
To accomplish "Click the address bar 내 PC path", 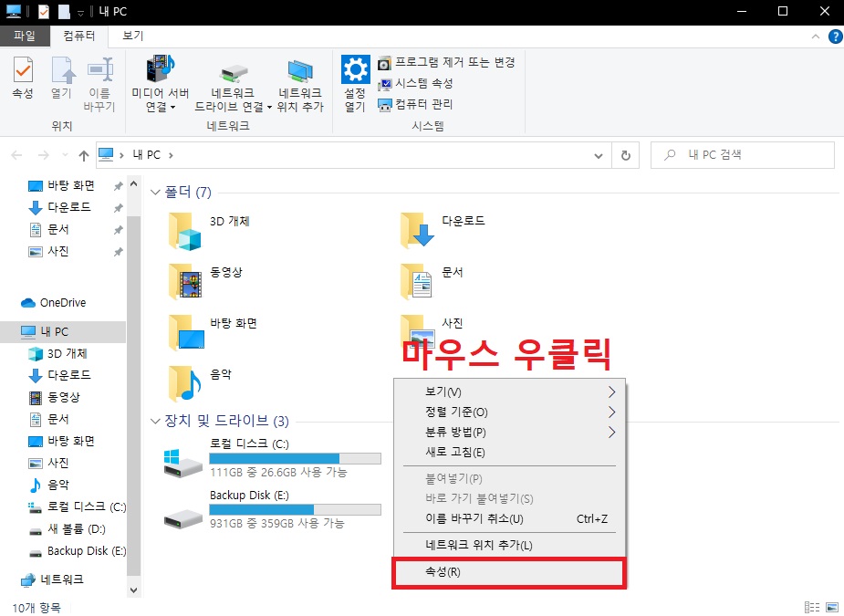I will point(146,155).
